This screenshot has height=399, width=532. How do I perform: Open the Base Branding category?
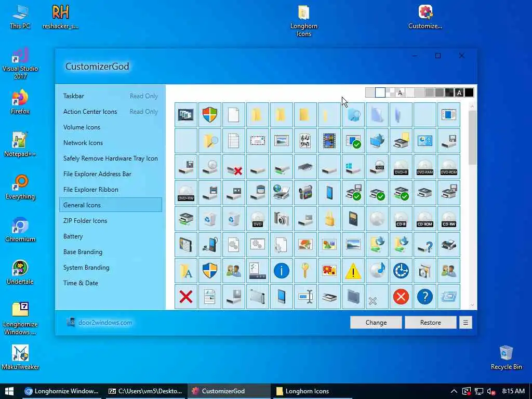110,252
